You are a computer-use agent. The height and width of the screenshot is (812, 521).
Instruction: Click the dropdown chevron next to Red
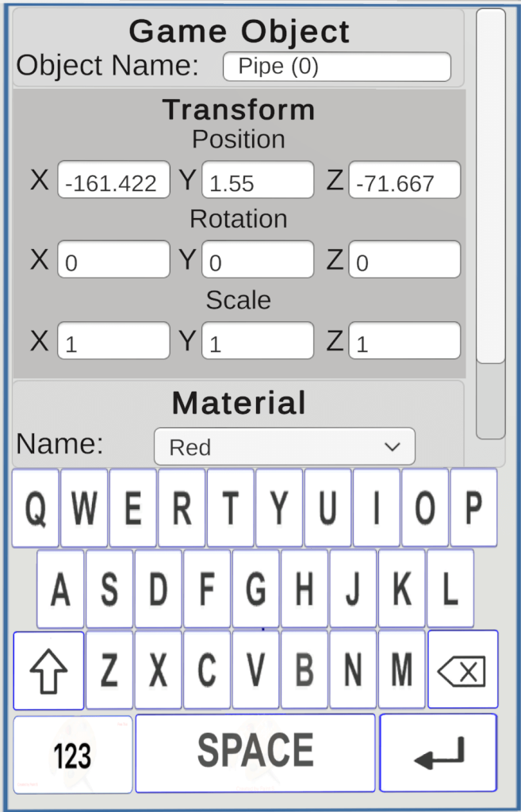(393, 446)
